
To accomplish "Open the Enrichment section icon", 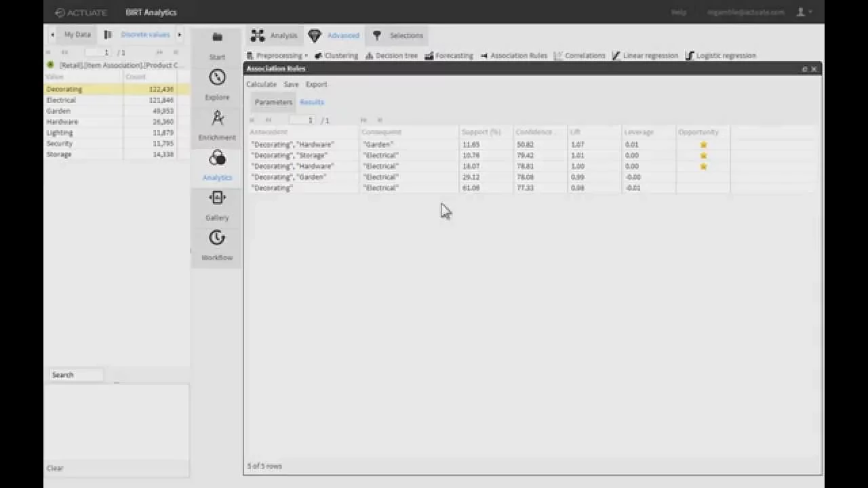I will pos(217,118).
